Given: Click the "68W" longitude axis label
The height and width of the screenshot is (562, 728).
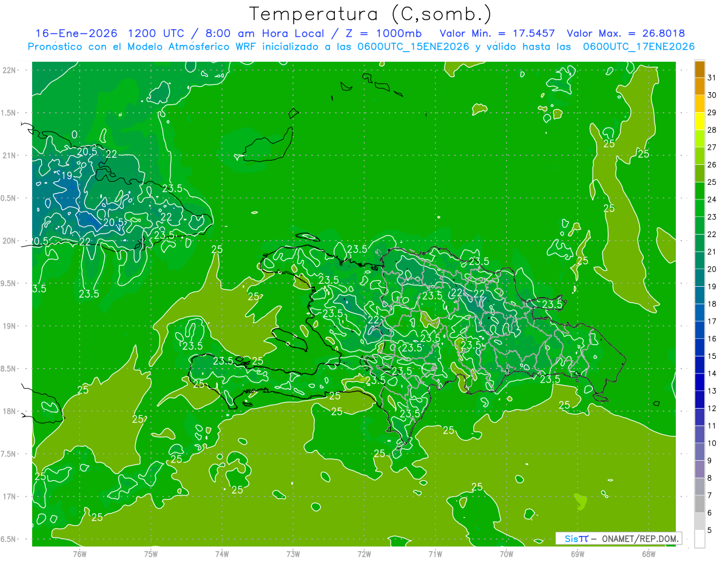Looking at the screenshot, I should pyautogui.click(x=649, y=554).
